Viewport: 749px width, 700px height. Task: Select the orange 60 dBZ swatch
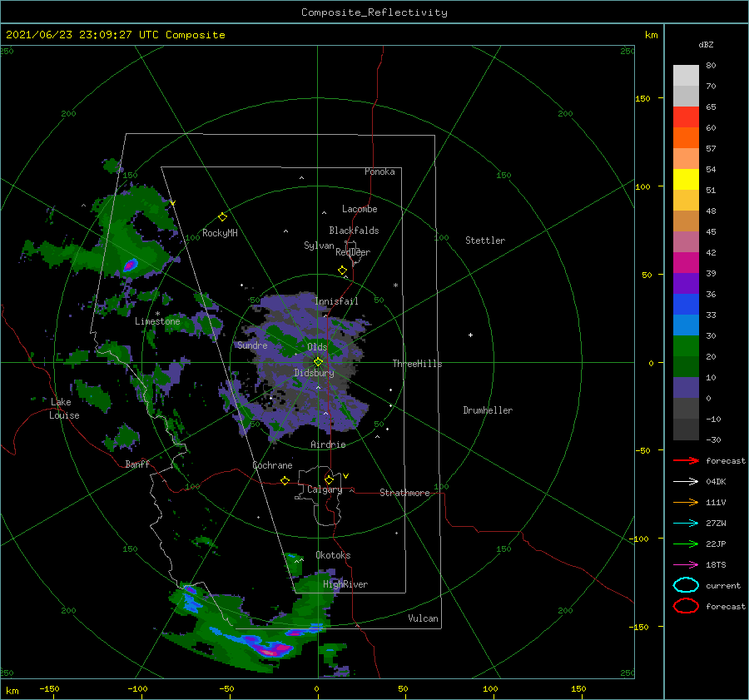coord(686,138)
